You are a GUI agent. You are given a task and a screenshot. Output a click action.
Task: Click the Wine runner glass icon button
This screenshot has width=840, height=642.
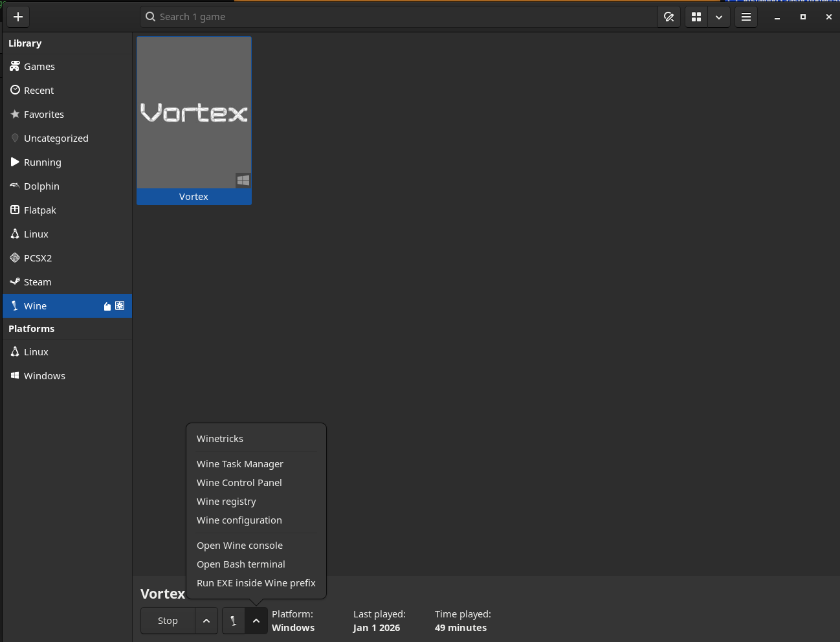tap(234, 621)
